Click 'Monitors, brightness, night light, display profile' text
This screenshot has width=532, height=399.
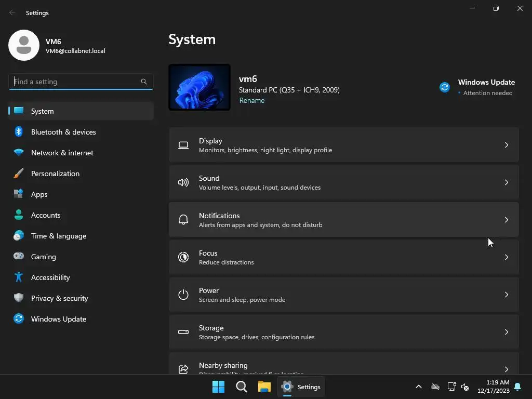[x=265, y=150]
